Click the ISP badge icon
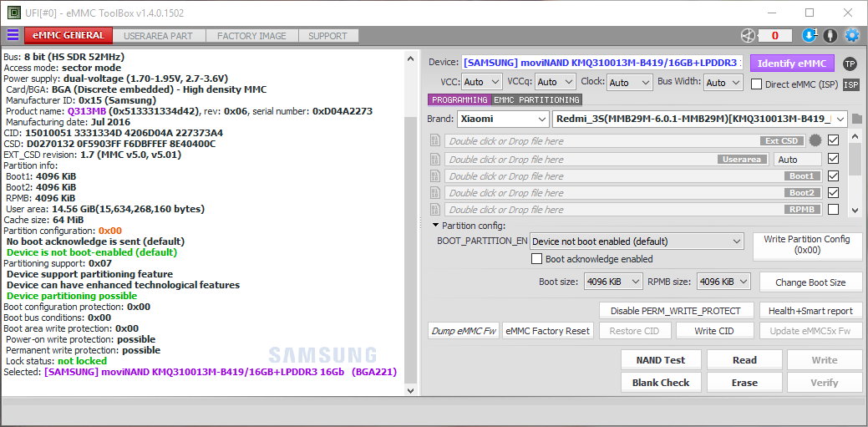This screenshot has width=868, height=427. click(x=850, y=84)
